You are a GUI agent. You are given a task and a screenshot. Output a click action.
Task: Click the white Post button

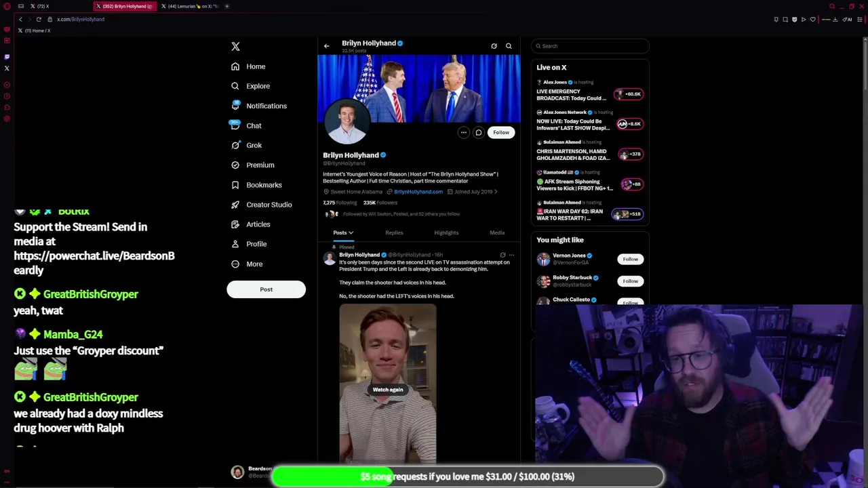[266, 289]
